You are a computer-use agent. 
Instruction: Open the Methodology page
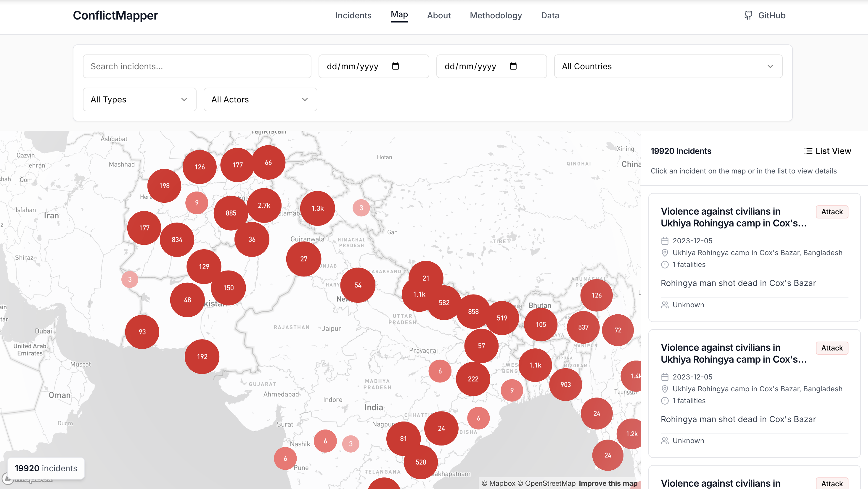tap(496, 15)
